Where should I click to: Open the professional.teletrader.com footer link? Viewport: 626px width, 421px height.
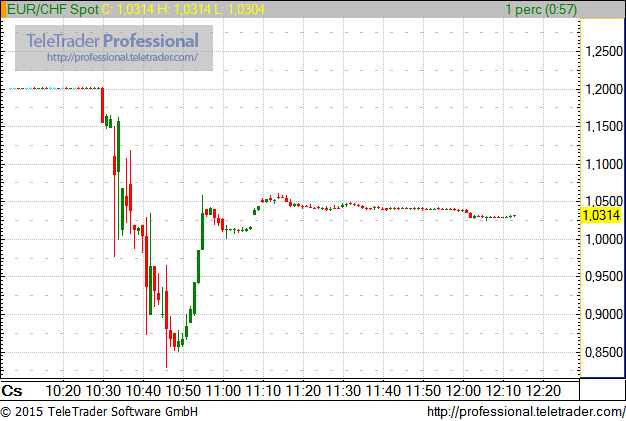pos(526,412)
